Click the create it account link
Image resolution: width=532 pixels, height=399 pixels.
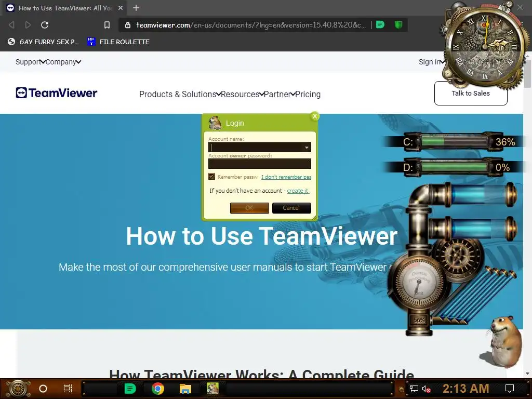(x=298, y=191)
